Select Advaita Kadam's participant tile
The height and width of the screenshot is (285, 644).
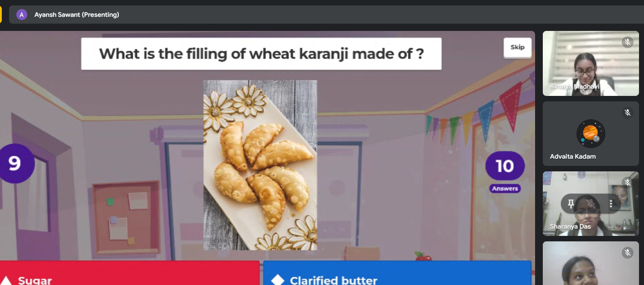click(x=590, y=133)
